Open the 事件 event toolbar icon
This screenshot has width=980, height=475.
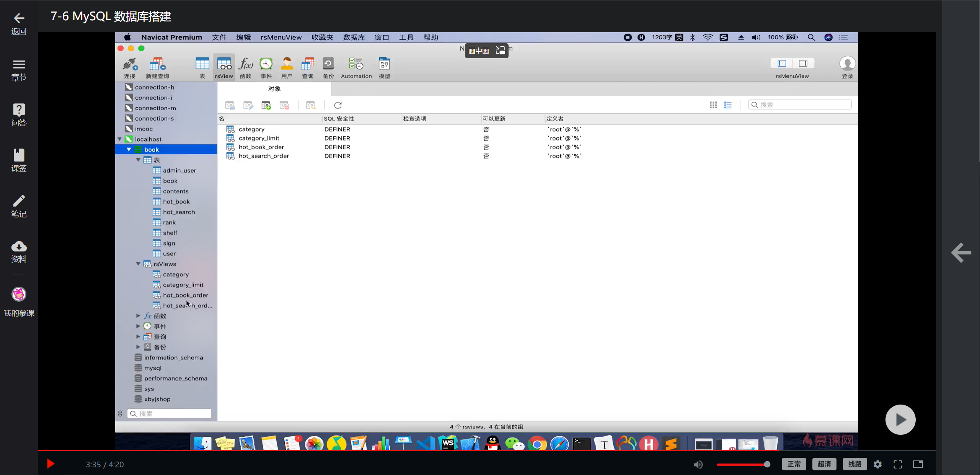(266, 68)
